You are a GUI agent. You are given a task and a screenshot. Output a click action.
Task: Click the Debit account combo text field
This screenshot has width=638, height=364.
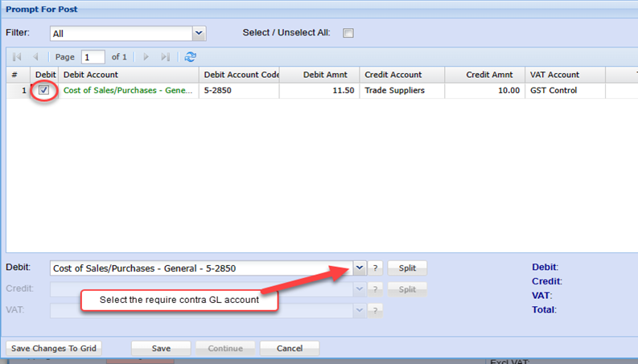pyautogui.click(x=201, y=268)
